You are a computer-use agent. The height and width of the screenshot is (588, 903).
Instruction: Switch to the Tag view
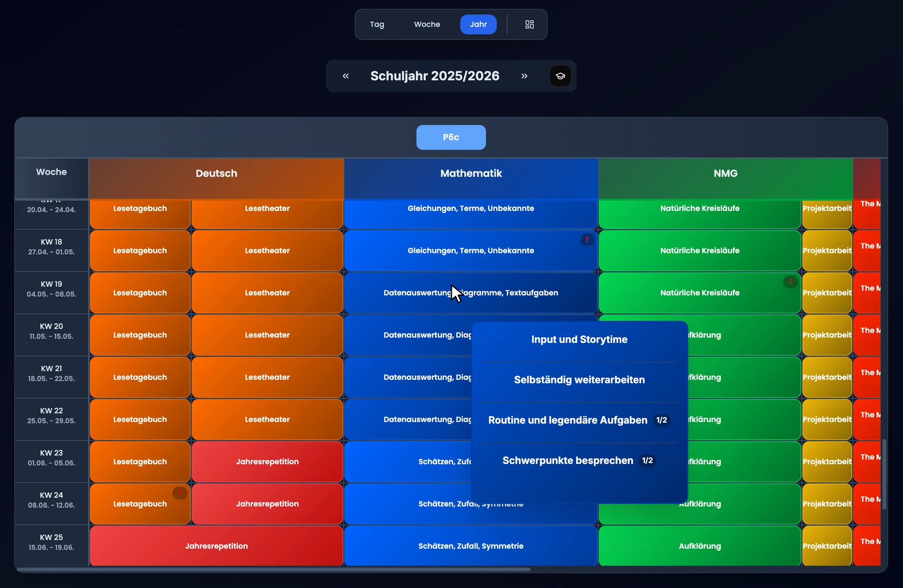click(x=377, y=24)
